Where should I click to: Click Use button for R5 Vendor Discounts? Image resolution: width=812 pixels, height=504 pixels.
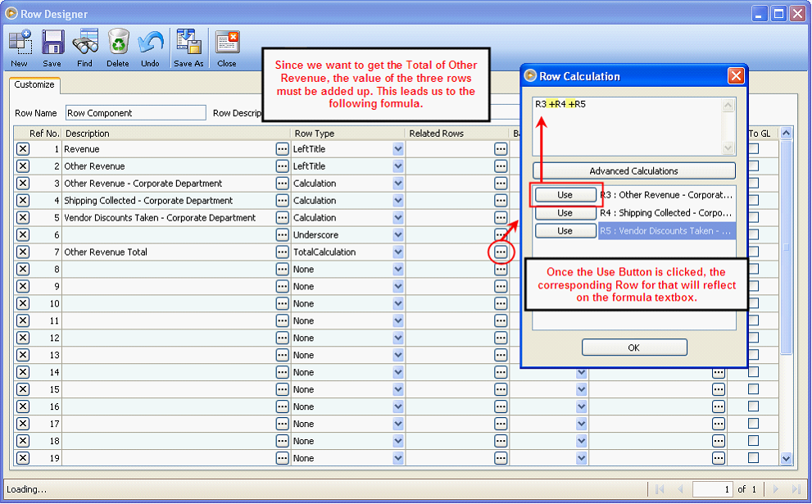565,231
